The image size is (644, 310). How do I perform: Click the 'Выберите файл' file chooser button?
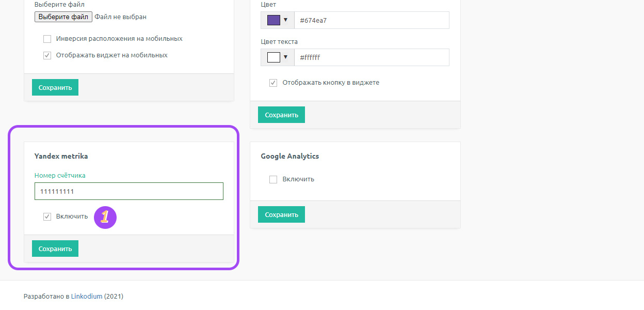pyautogui.click(x=63, y=17)
